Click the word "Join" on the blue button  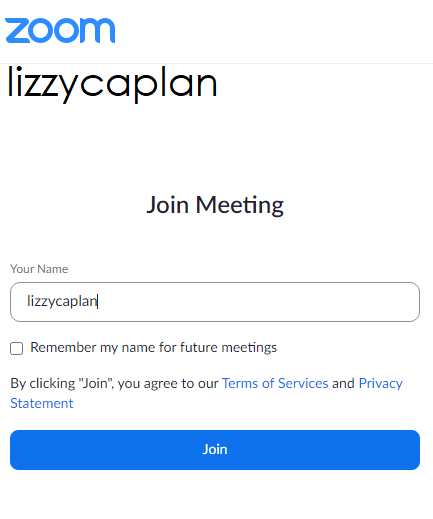pyautogui.click(x=215, y=450)
